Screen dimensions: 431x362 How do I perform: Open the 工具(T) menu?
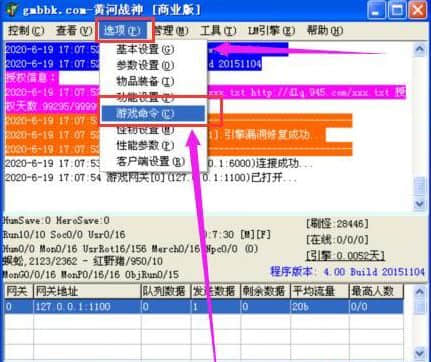click(x=218, y=31)
